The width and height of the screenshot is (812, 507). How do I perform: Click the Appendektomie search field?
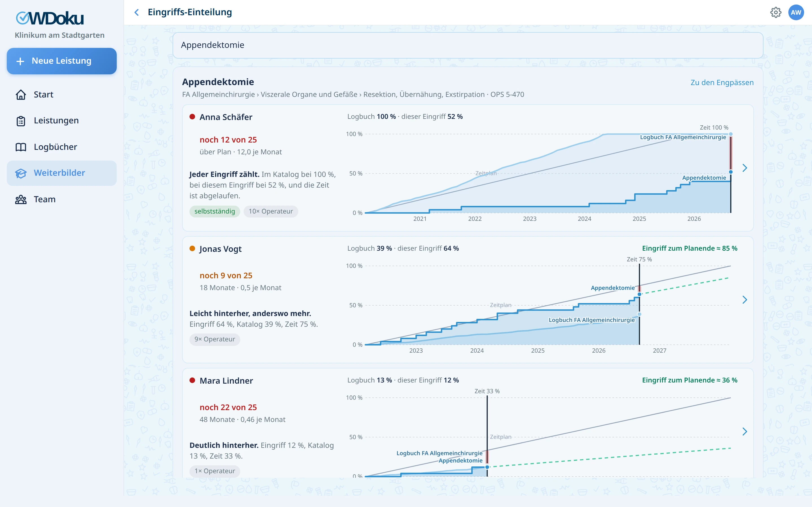[x=468, y=45]
